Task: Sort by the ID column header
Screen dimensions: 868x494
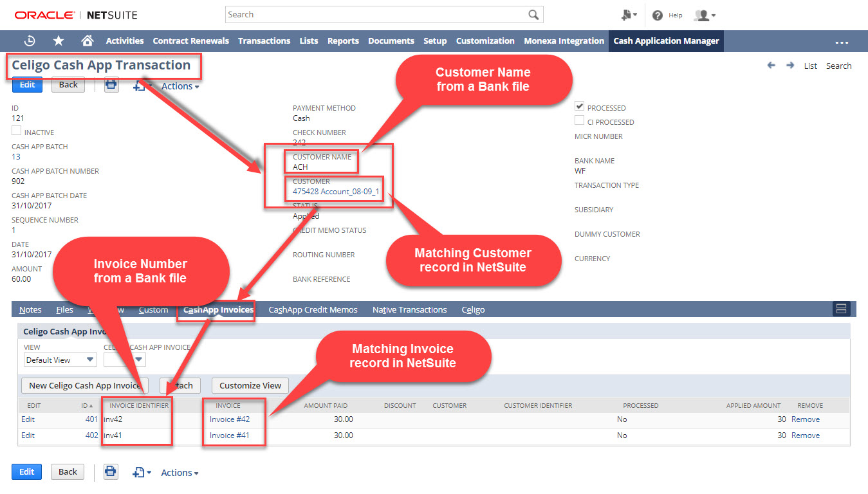Action: click(x=86, y=405)
